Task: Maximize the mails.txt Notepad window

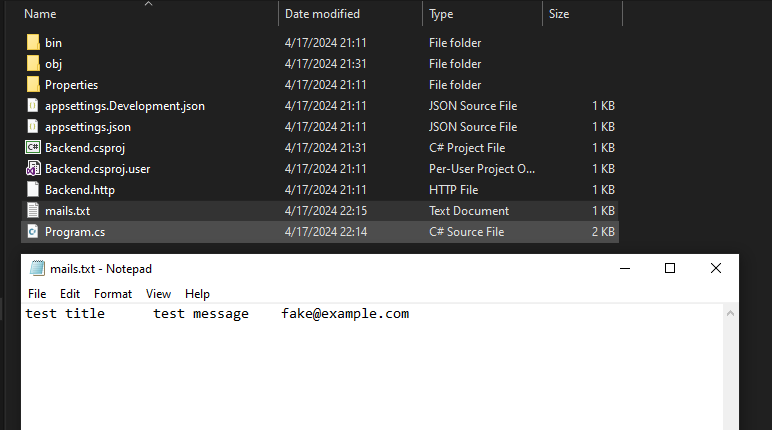Action: [x=670, y=268]
